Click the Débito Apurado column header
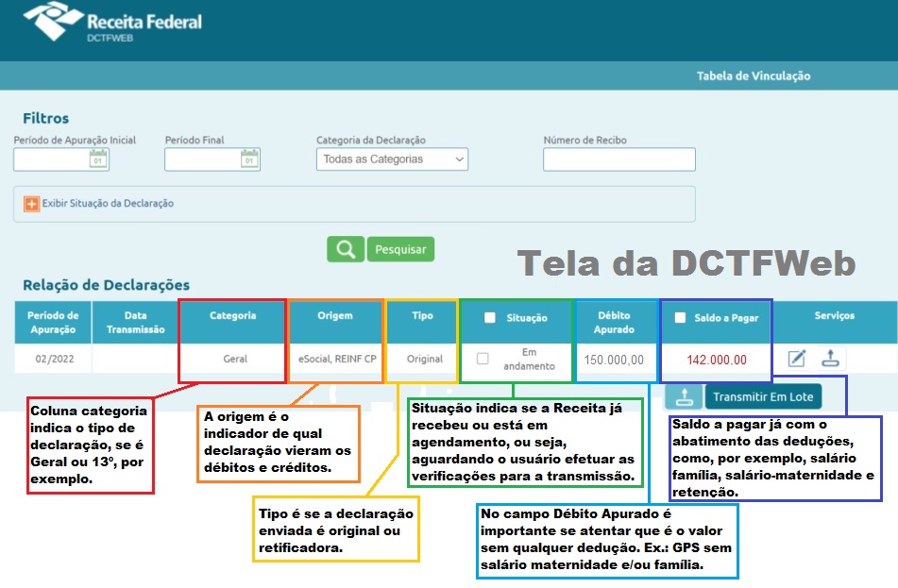This screenshot has width=898, height=588. pyautogui.click(x=614, y=323)
